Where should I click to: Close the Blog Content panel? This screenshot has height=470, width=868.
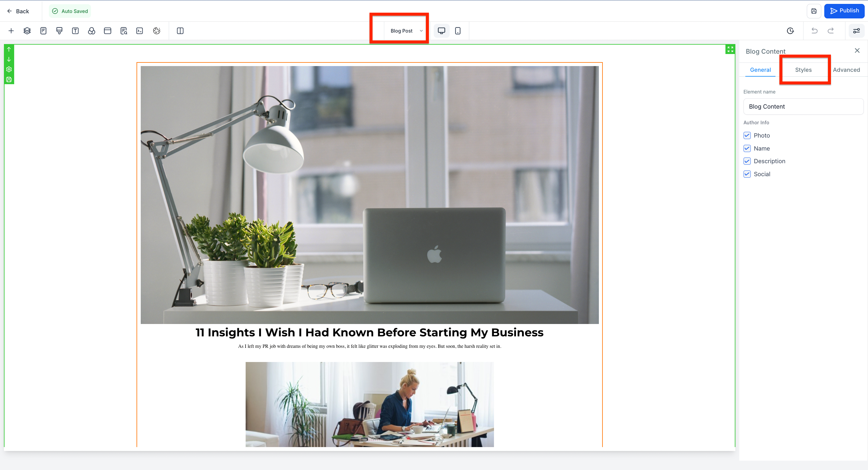click(857, 51)
